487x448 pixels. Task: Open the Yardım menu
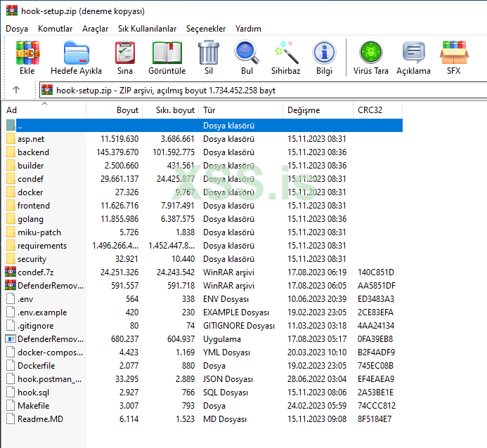[248, 29]
